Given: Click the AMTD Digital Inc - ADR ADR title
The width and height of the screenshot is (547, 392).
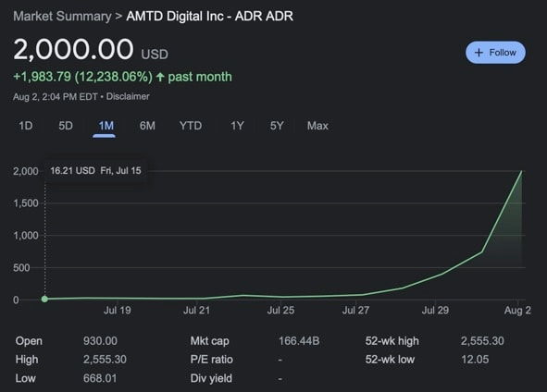Looking at the screenshot, I should coord(210,16).
